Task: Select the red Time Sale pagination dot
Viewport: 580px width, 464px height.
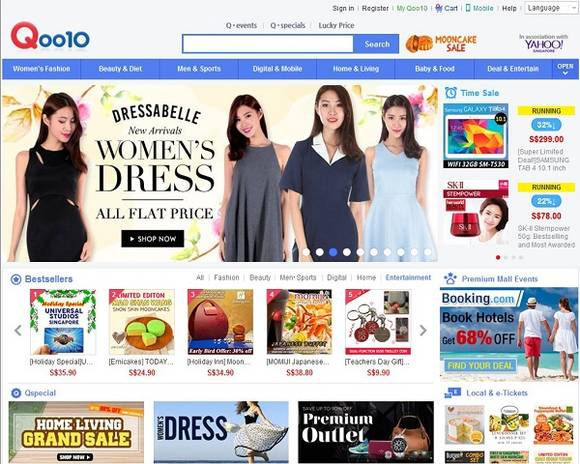Action: [498, 258]
